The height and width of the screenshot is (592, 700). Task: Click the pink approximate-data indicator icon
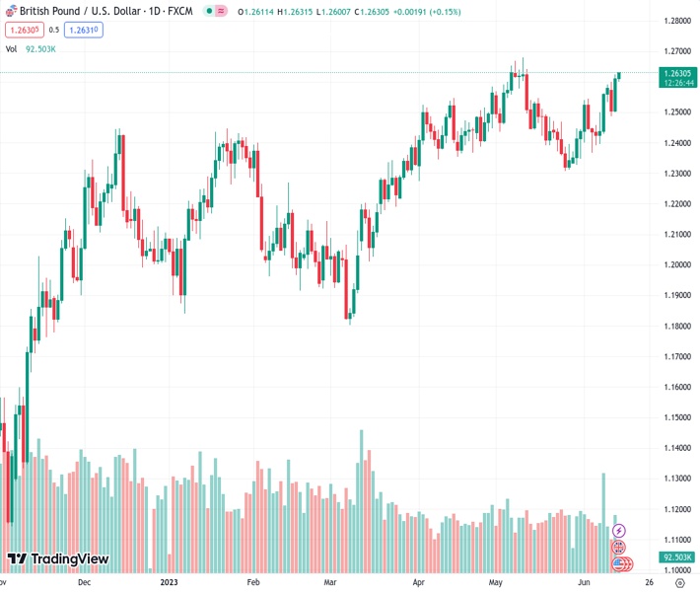point(220,11)
